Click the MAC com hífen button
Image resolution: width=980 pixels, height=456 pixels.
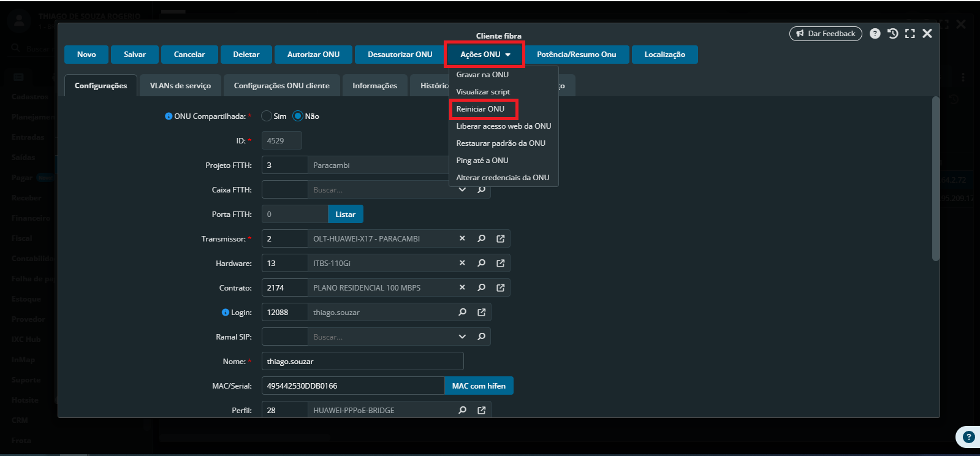(479, 386)
